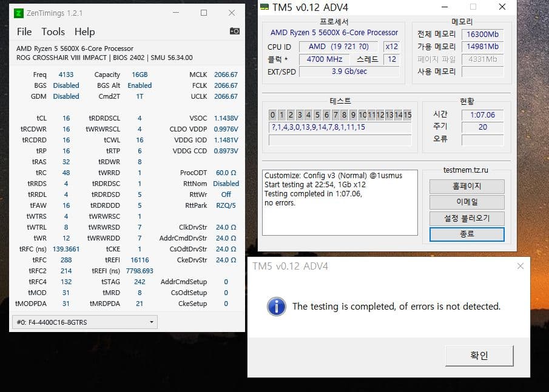Click the 종료 button in TM5
Image resolution: width=549 pixels, height=392 pixels.
(x=466, y=234)
